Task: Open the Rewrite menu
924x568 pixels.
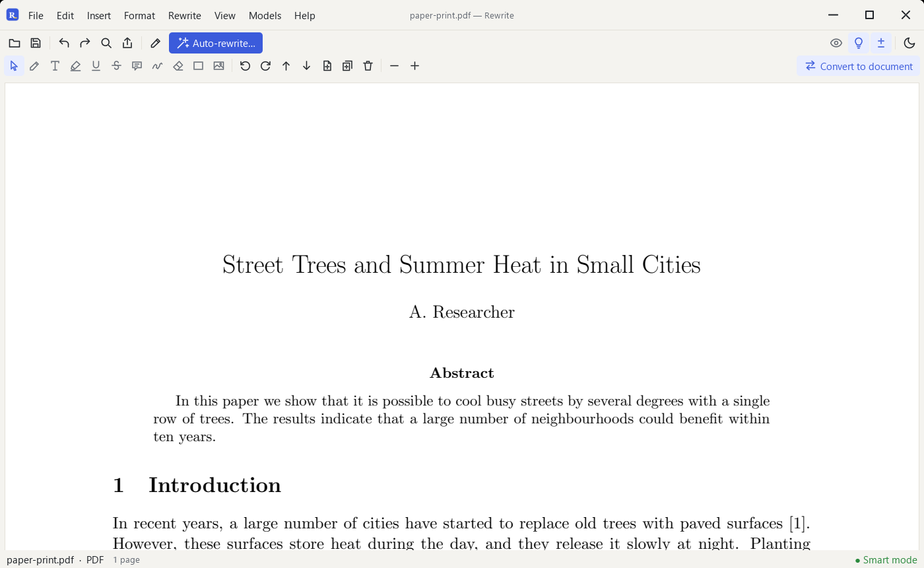Action: [185, 15]
